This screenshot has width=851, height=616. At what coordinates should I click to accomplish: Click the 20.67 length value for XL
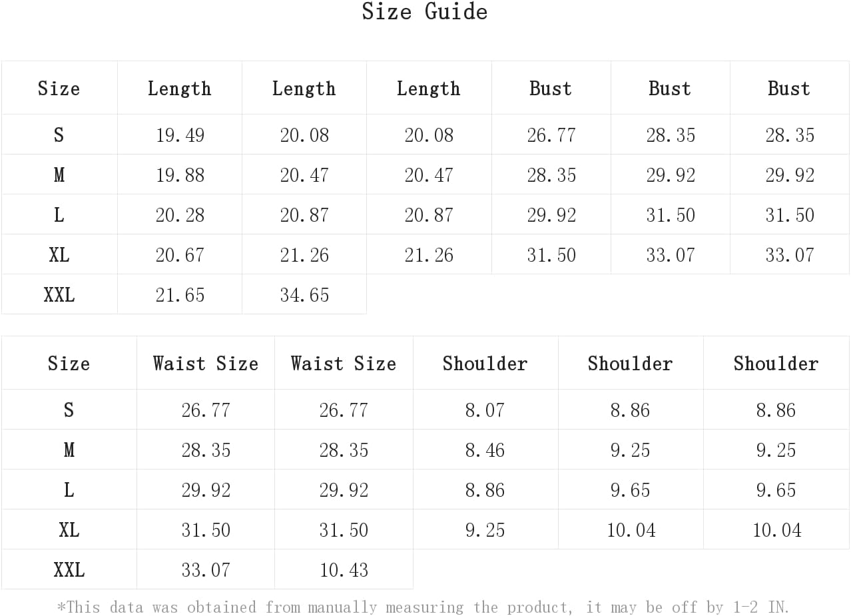point(180,255)
